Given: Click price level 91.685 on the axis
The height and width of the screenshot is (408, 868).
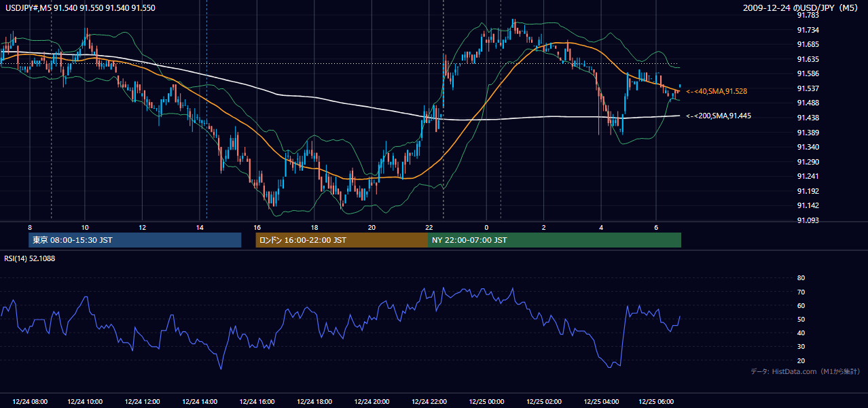Looking at the screenshot, I should click(808, 44).
